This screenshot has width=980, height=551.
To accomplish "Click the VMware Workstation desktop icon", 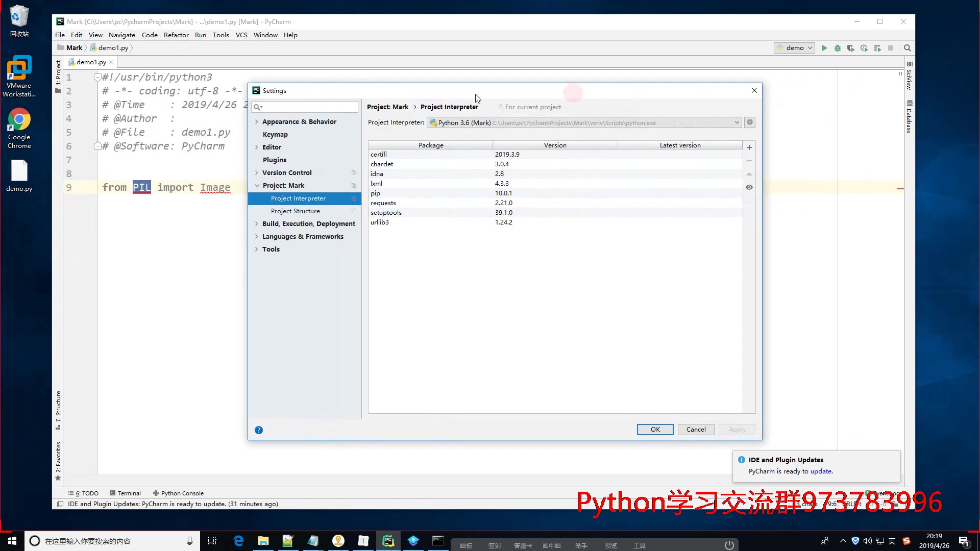I will click(x=19, y=77).
